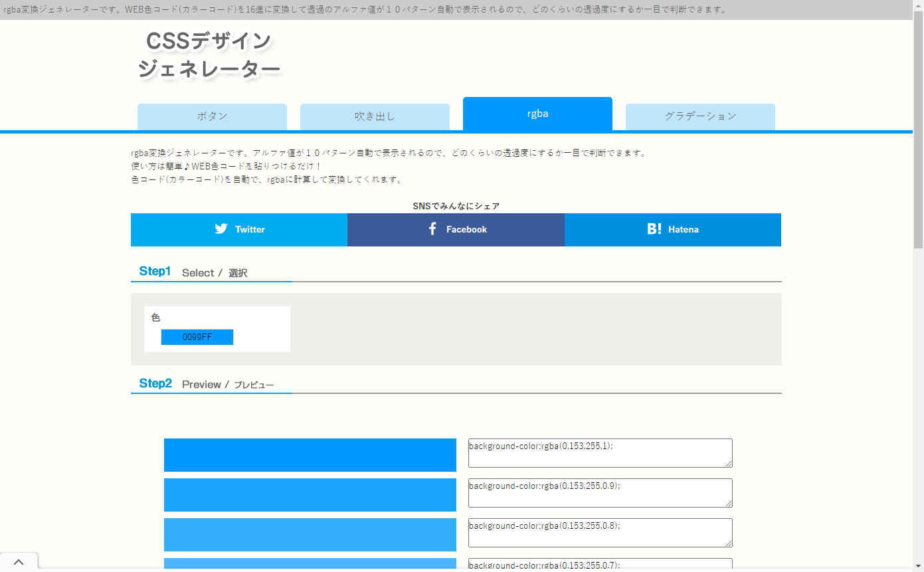The height and width of the screenshot is (572, 924).
Task: Click the Twitter bird icon
Action: click(x=221, y=229)
